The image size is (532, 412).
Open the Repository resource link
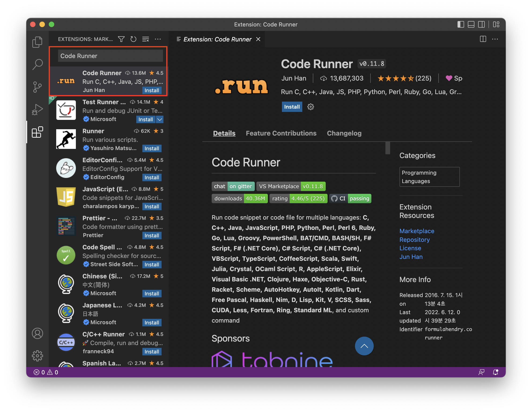point(414,240)
